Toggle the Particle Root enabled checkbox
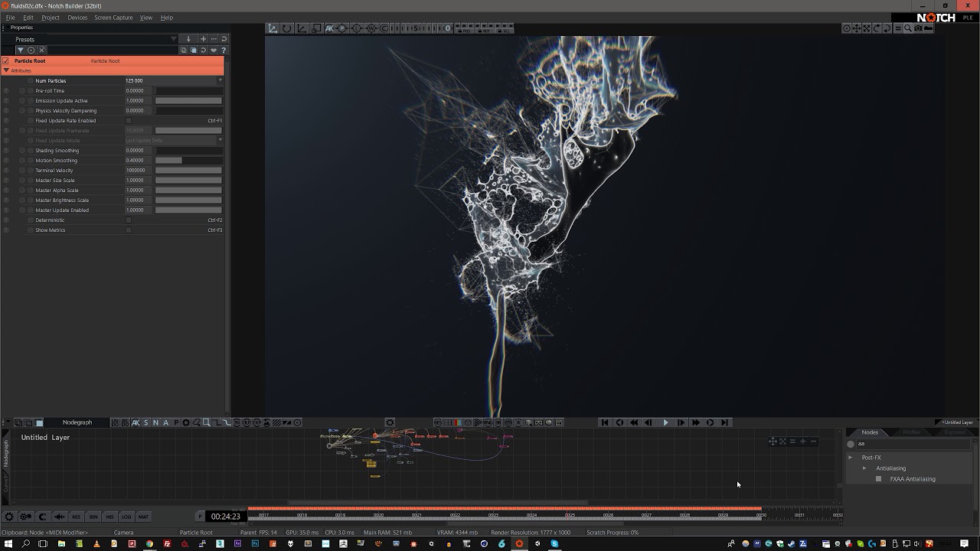 (x=6, y=60)
